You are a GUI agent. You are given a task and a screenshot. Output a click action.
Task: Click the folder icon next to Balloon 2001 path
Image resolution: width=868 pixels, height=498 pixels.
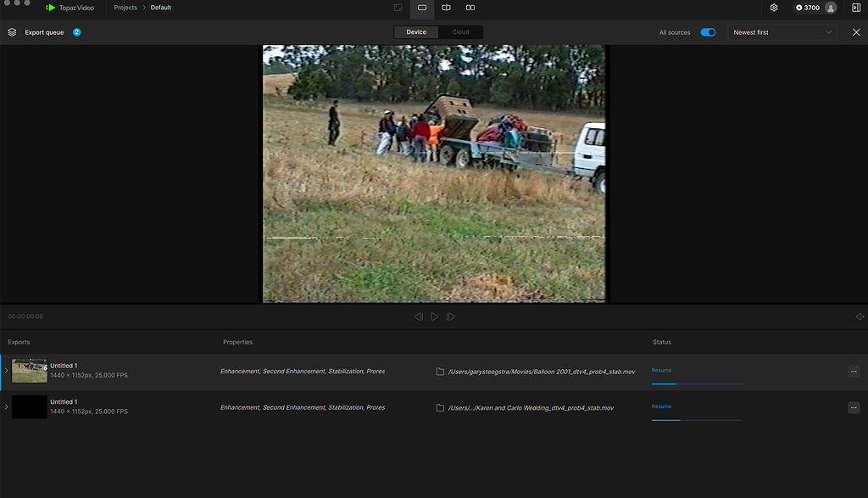(440, 371)
